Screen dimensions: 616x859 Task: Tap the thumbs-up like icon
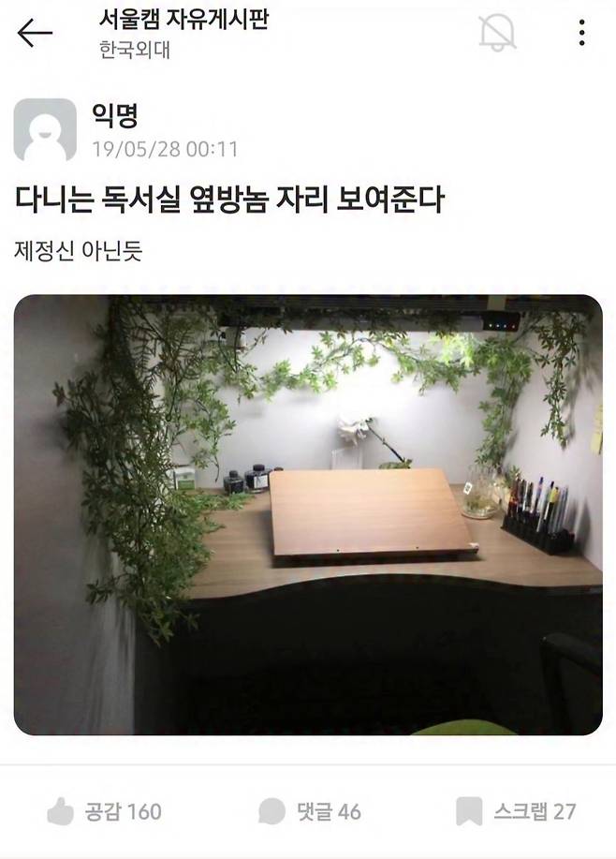pos(60,811)
